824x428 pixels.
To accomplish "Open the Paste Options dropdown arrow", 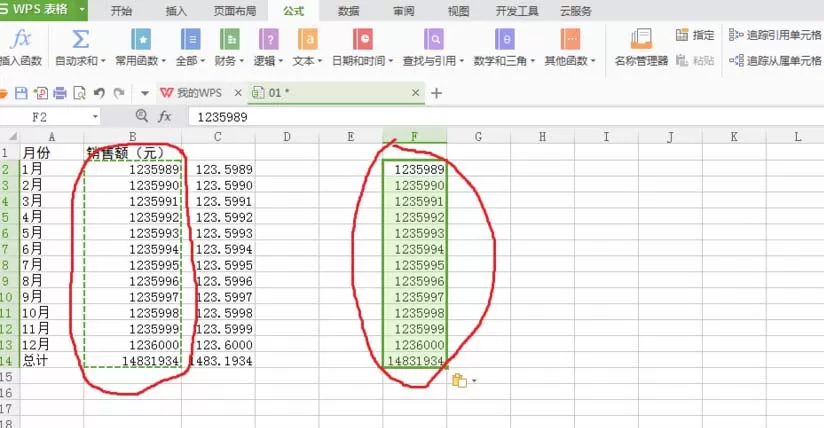I will pyautogui.click(x=475, y=381).
